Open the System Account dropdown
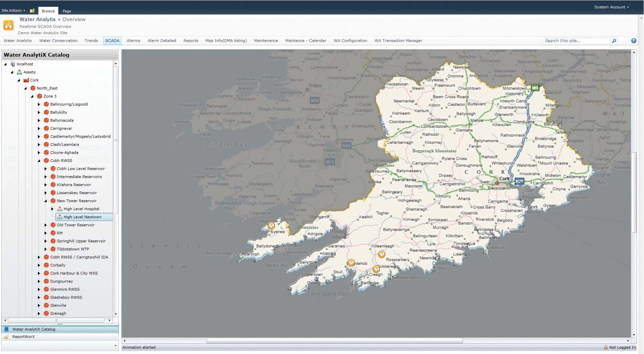The height and width of the screenshot is (354, 644). pyautogui.click(x=611, y=7)
